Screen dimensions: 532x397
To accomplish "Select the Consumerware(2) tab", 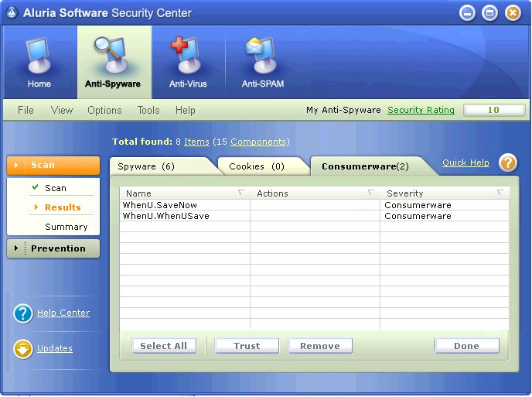I will tap(370, 166).
